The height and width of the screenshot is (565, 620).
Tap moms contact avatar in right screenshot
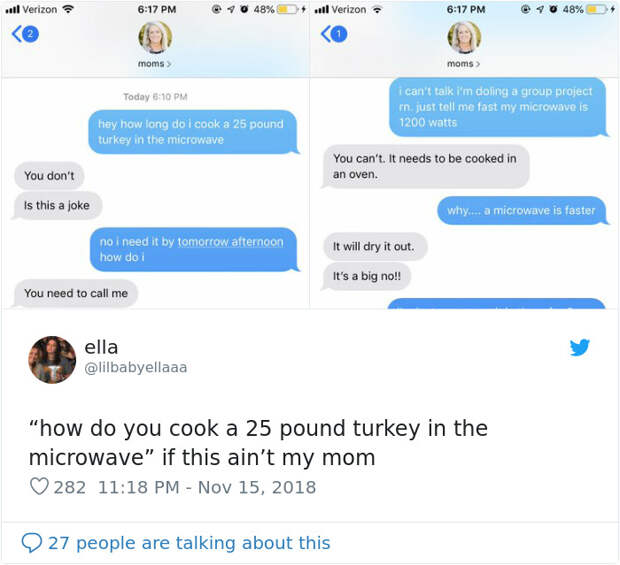click(x=464, y=37)
